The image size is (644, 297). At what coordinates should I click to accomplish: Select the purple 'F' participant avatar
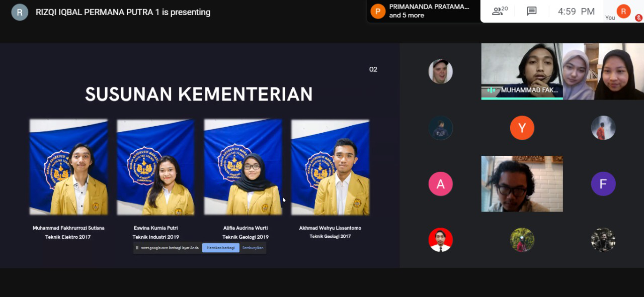[x=603, y=184]
